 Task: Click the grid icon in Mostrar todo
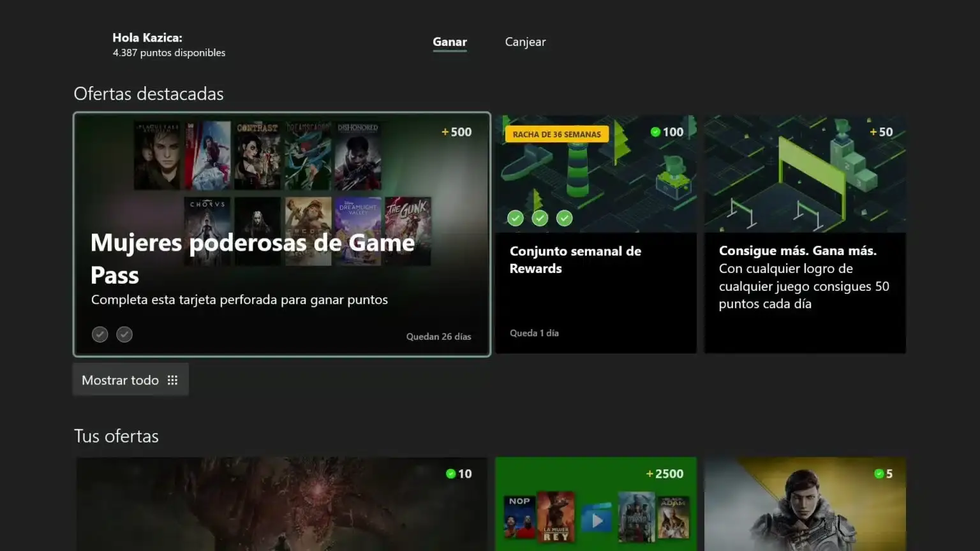pyautogui.click(x=172, y=380)
